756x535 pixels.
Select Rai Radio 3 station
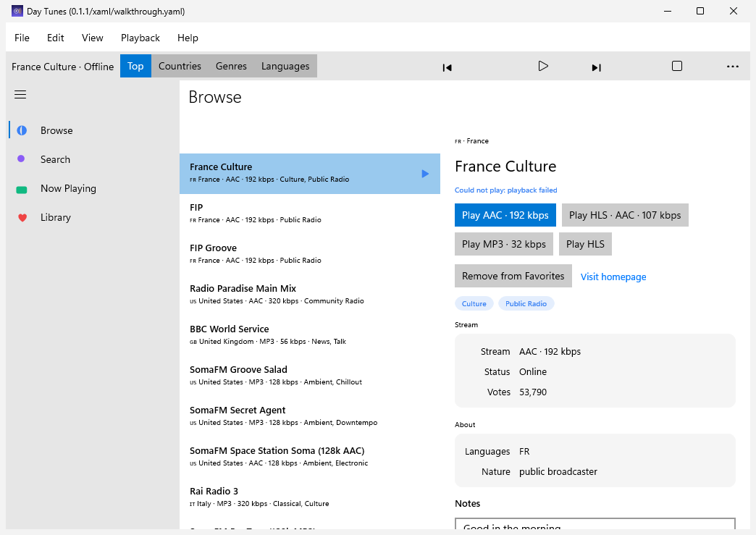click(x=309, y=497)
